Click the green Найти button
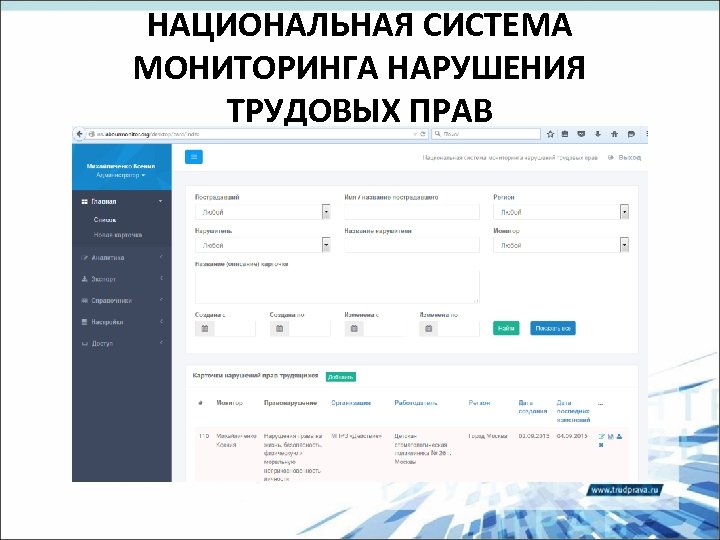This screenshot has width=720, height=540. (x=506, y=328)
